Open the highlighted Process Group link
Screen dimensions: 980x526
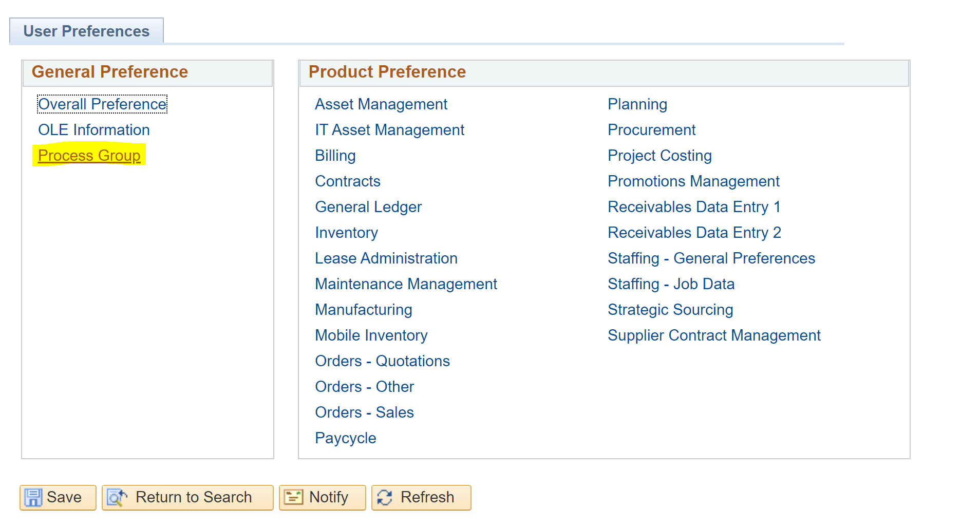pyautogui.click(x=89, y=156)
